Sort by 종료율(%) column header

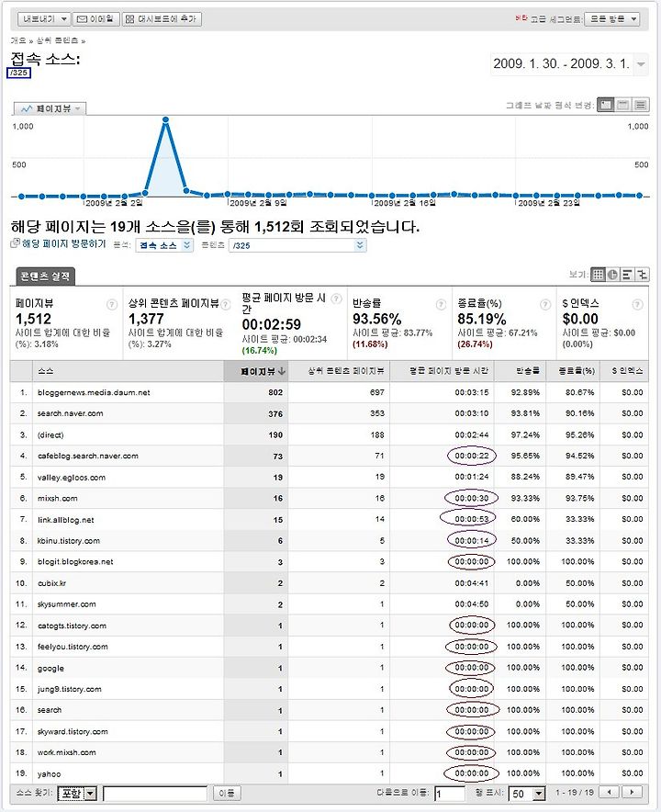pos(577,371)
